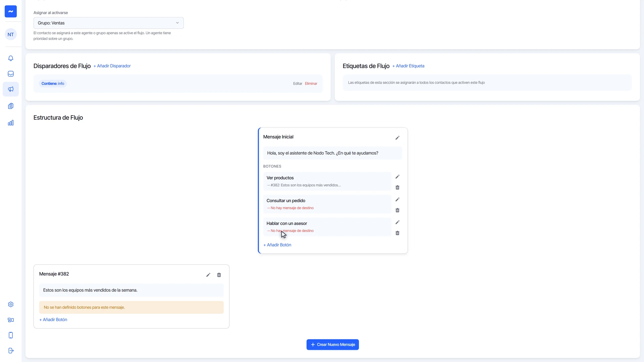Open notifications bell in sidebar
644x362 pixels.
click(x=11, y=58)
